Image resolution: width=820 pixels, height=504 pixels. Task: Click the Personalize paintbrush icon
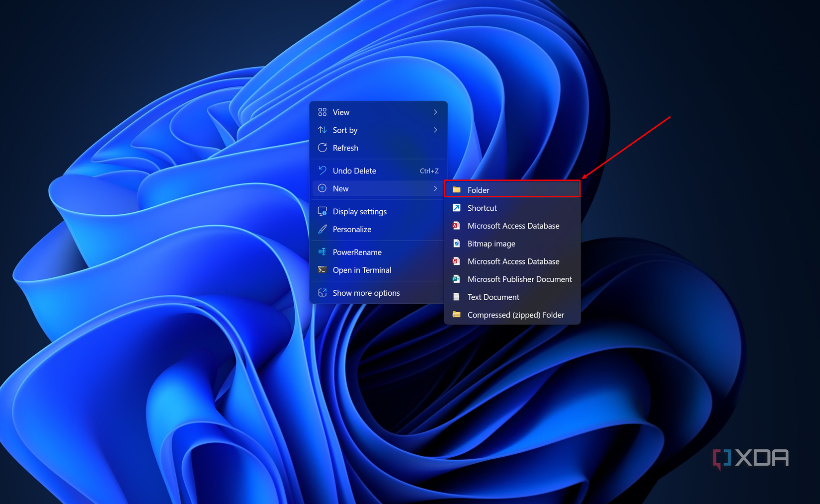point(322,229)
